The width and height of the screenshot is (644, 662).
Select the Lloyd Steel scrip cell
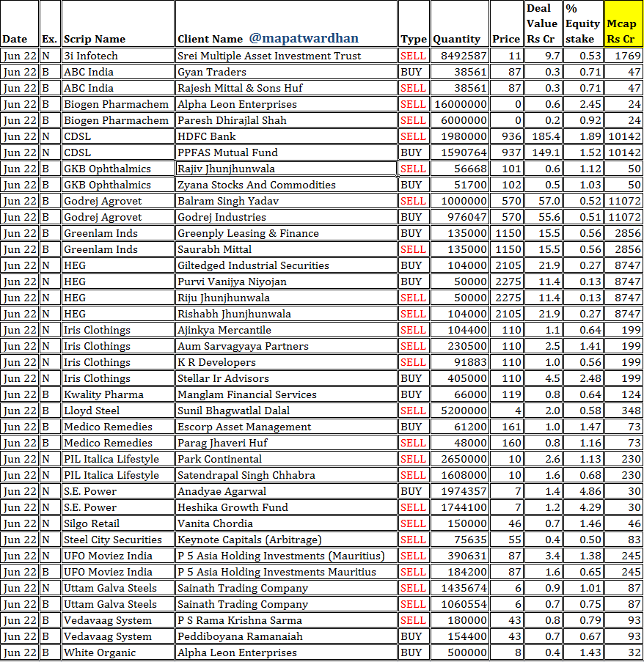pos(118,411)
